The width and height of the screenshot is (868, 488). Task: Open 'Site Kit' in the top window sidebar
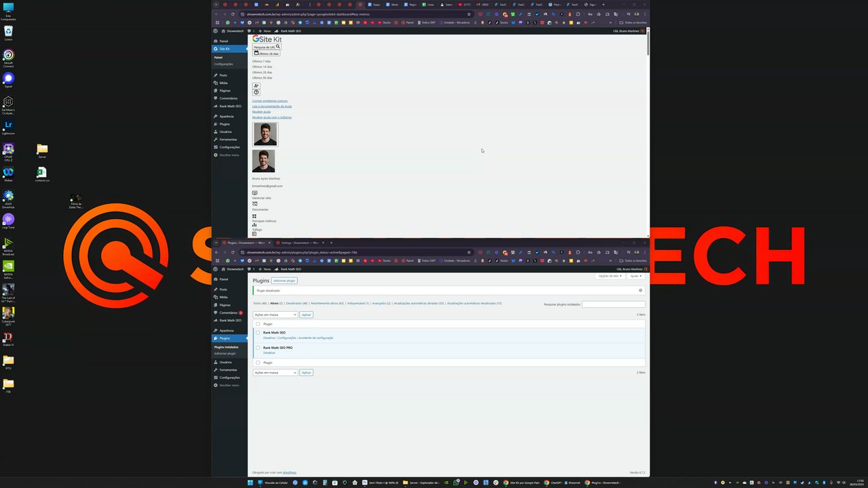point(229,49)
